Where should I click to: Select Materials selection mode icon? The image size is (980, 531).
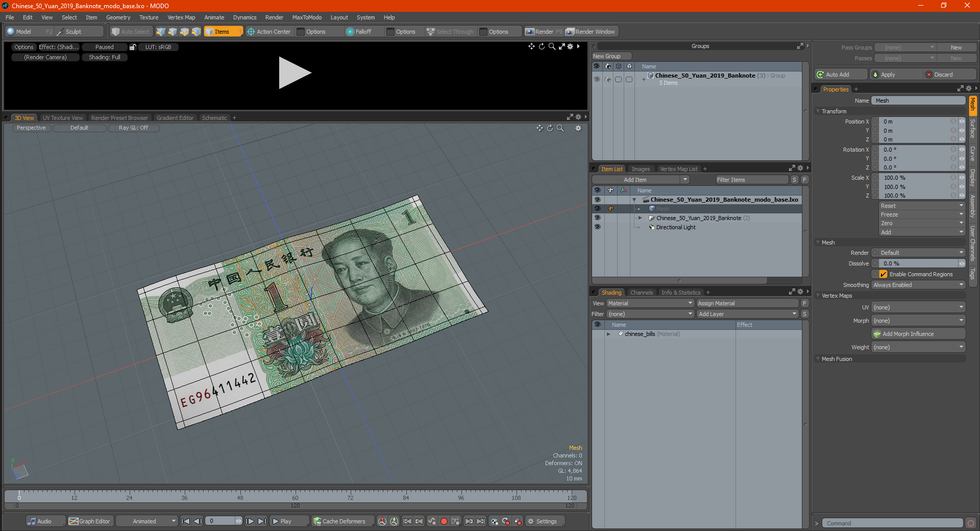tap(196, 32)
